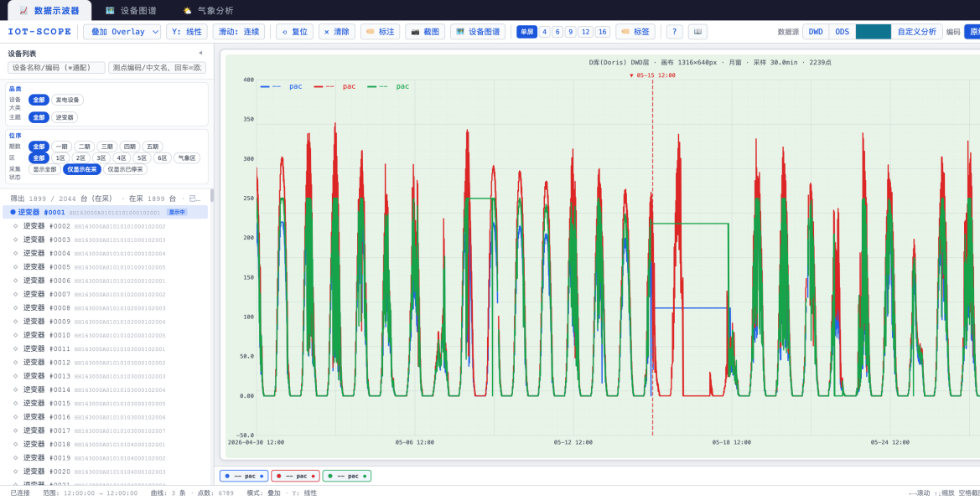
Task: Open the 标签 tag tool
Action: click(635, 32)
